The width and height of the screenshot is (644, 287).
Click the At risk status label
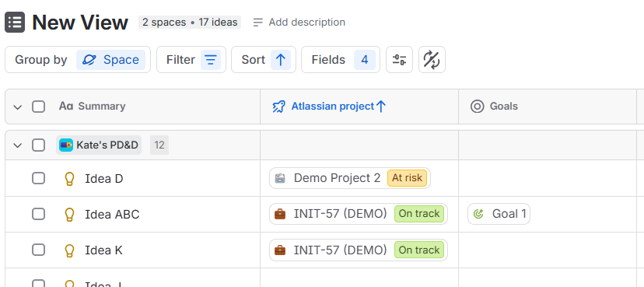click(407, 178)
